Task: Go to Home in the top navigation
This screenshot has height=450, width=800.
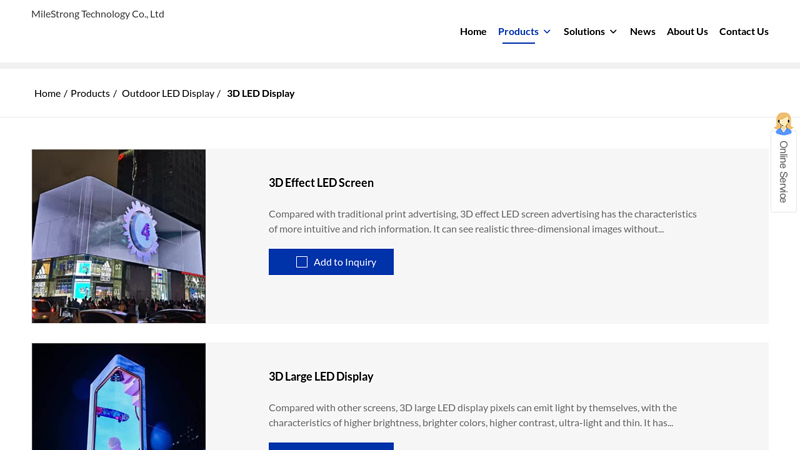Action: point(473,32)
